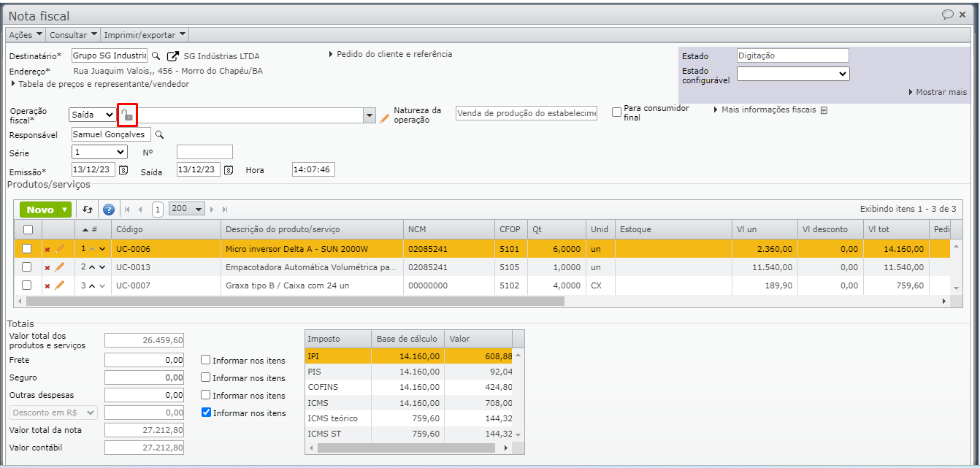
Task: Check Informar nos itens for Frete
Action: coord(206,360)
